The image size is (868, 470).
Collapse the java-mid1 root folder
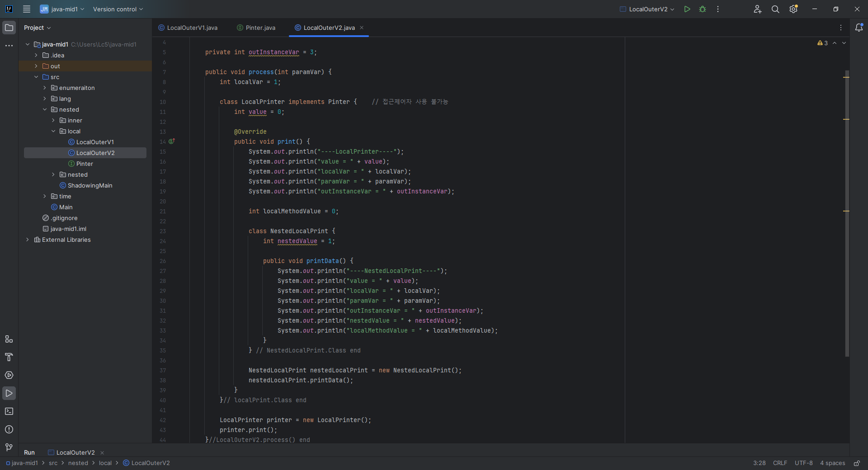click(28, 44)
